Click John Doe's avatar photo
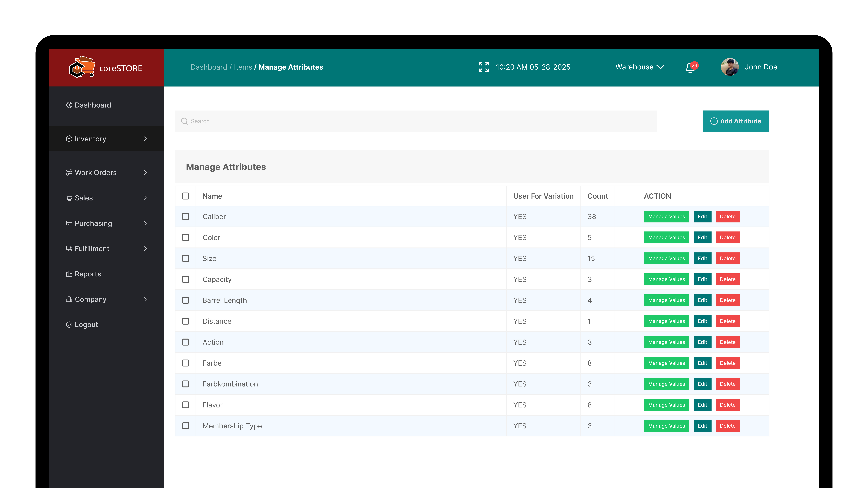Image resolution: width=868 pixels, height=488 pixels. (730, 67)
